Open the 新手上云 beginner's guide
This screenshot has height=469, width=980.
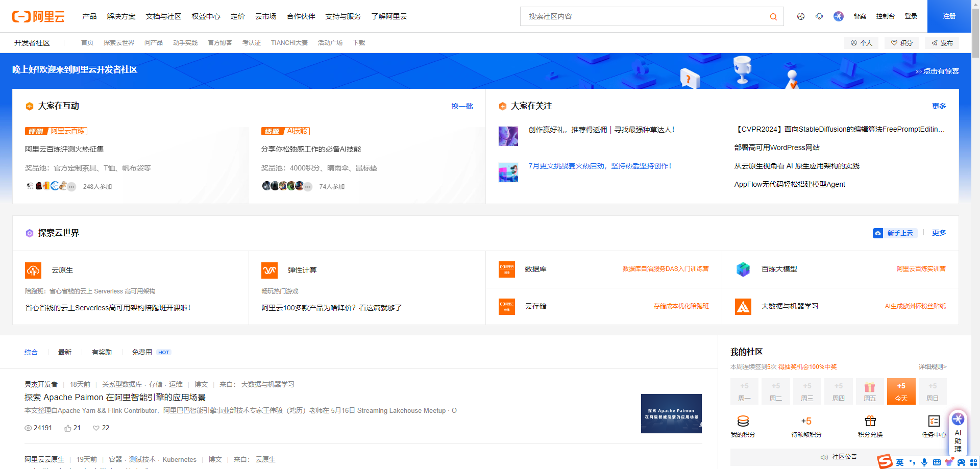pyautogui.click(x=895, y=233)
